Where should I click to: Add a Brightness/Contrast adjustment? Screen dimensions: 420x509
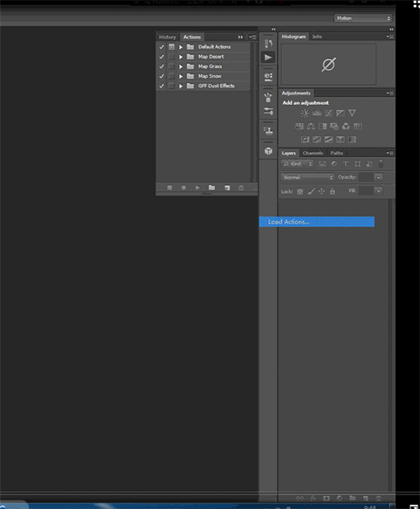click(304, 113)
